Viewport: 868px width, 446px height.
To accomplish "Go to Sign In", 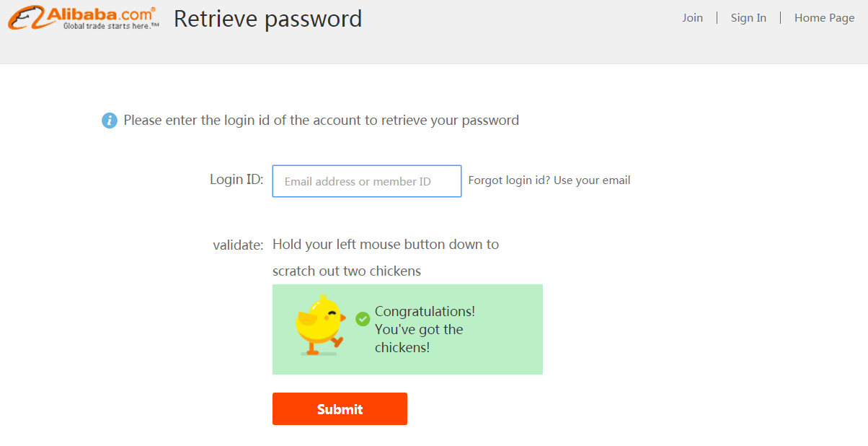I will 748,18.
